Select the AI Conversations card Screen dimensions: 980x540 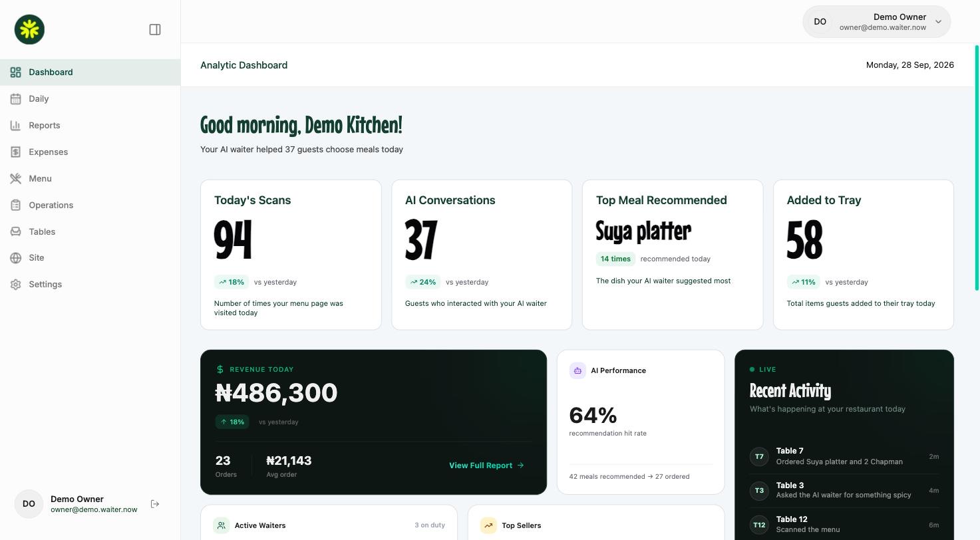pyautogui.click(x=482, y=255)
